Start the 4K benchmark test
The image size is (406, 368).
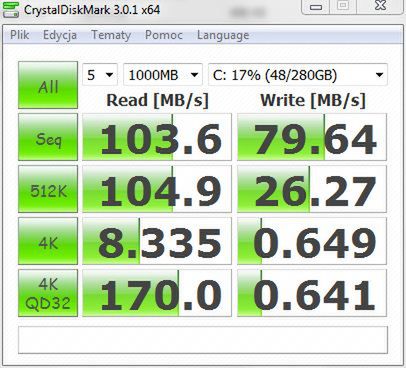48,241
